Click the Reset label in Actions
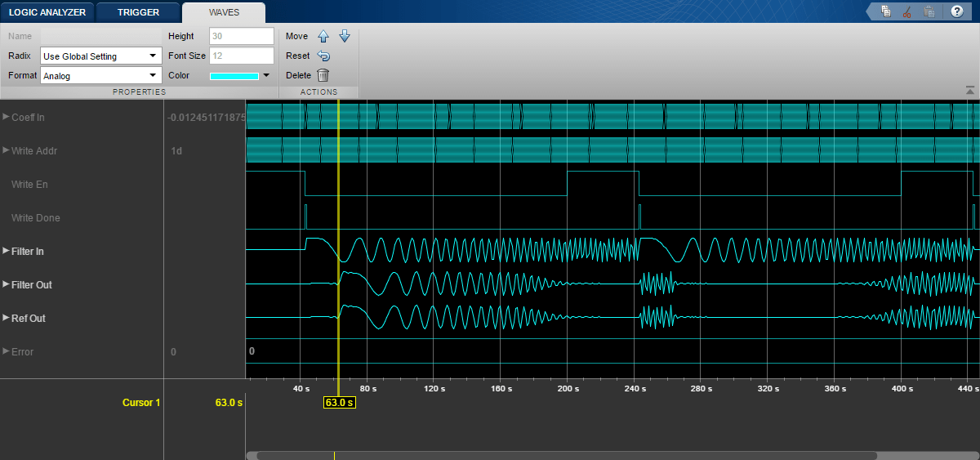Viewport: 980px width, 460px height. click(297, 56)
